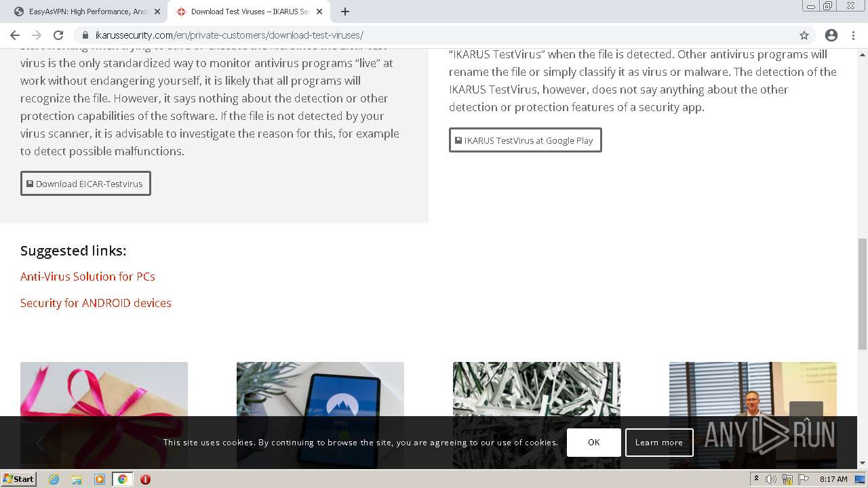Launch Internet Explorer from taskbar
868x488 pixels.
[x=54, y=479]
